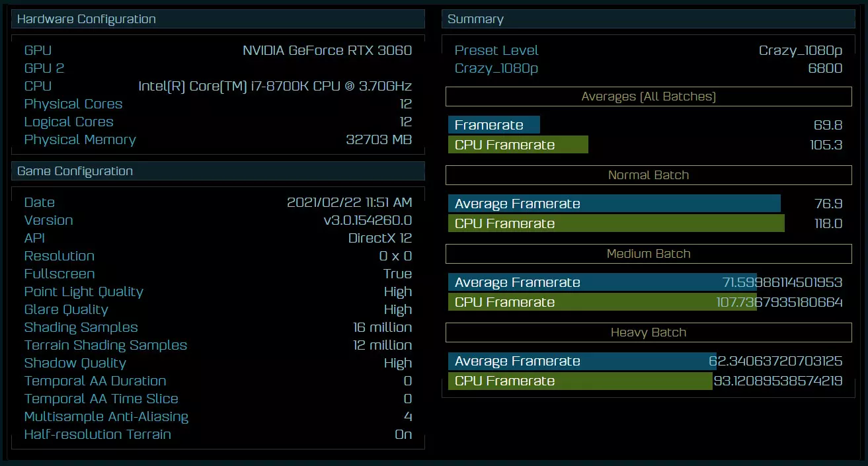The width and height of the screenshot is (868, 466).
Task: Select the overall CPU framerate 105.3
Action: pos(826,145)
